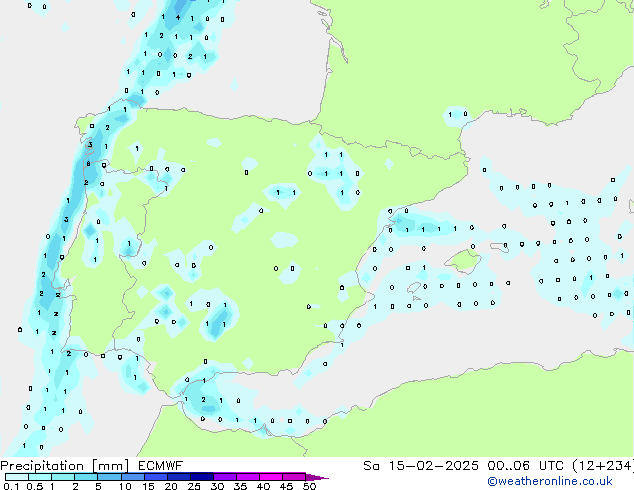Click the "00..06 UTC" time range text
The height and width of the screenshot is (490, 634).
point(526,466)
